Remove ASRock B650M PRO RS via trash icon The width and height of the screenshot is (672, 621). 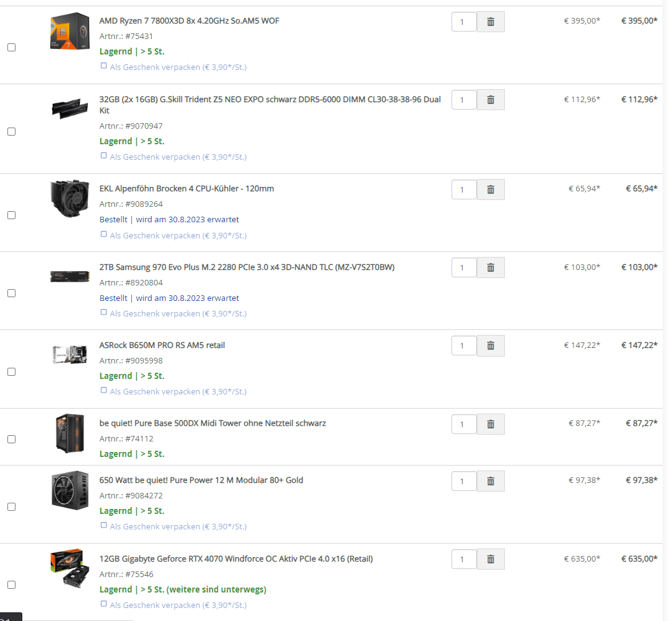pos(491,346)
